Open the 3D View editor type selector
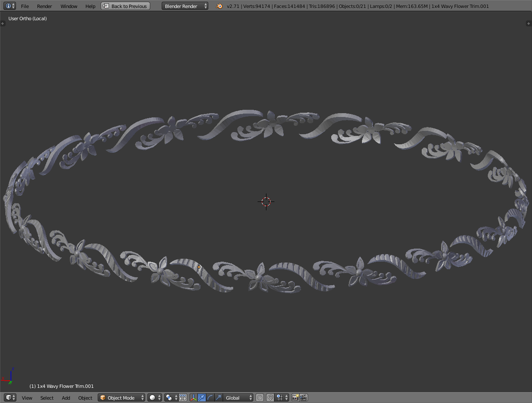 tap(10, 398)
